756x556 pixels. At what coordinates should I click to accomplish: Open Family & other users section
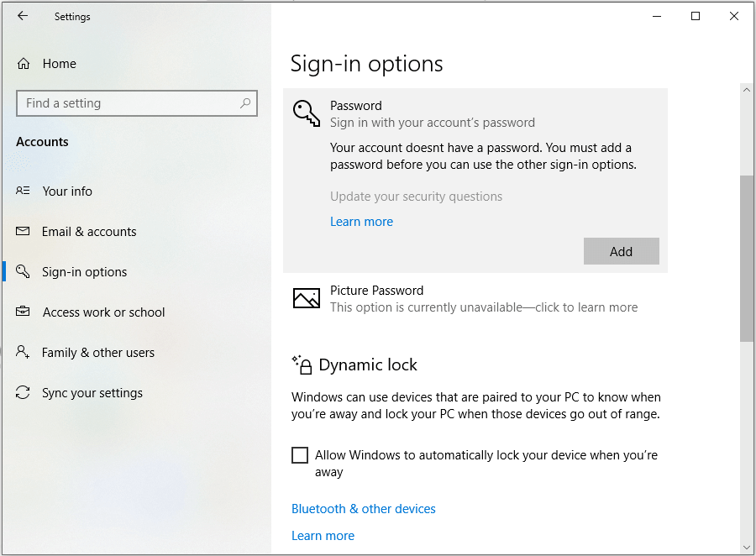click(x=97, y=353)
